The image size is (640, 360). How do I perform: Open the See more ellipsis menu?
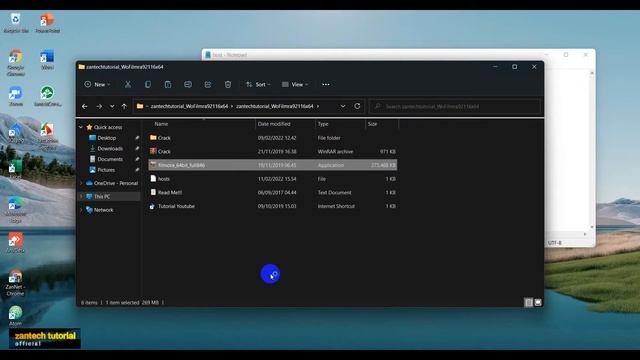[326, 84]
